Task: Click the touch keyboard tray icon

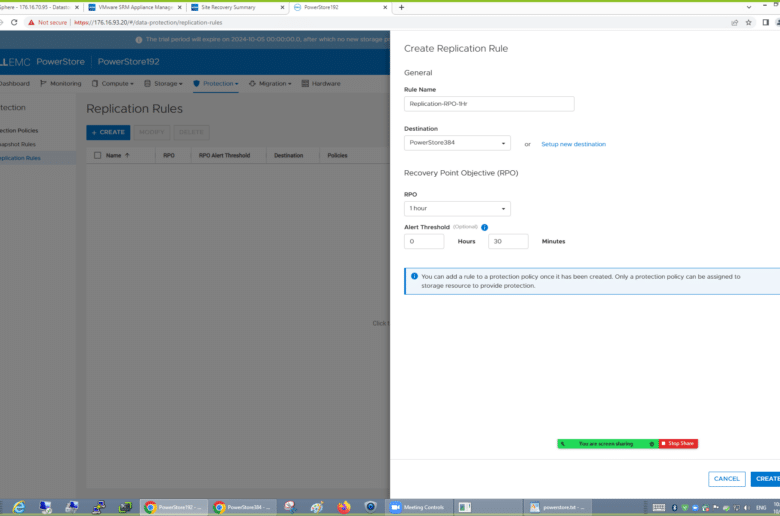Action: (x=659, y=508)
